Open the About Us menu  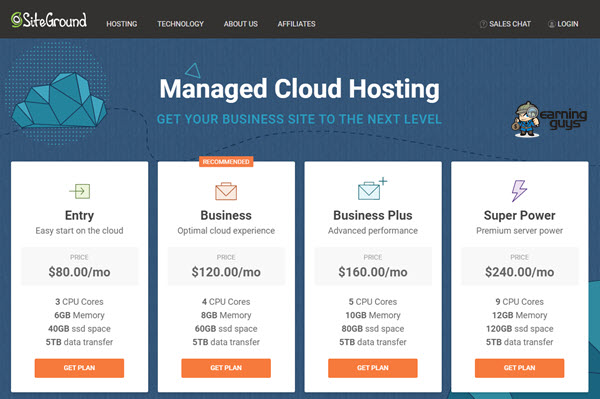click(x=241, y=24)
